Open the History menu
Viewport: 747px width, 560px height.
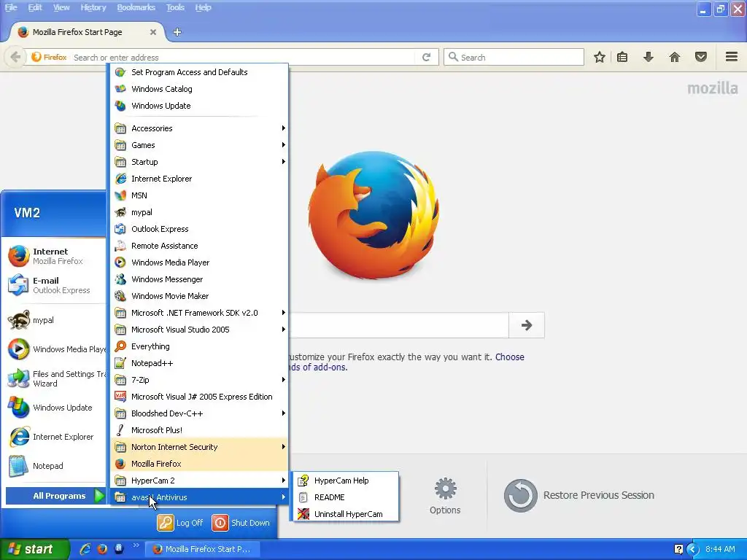coord(93,7)
